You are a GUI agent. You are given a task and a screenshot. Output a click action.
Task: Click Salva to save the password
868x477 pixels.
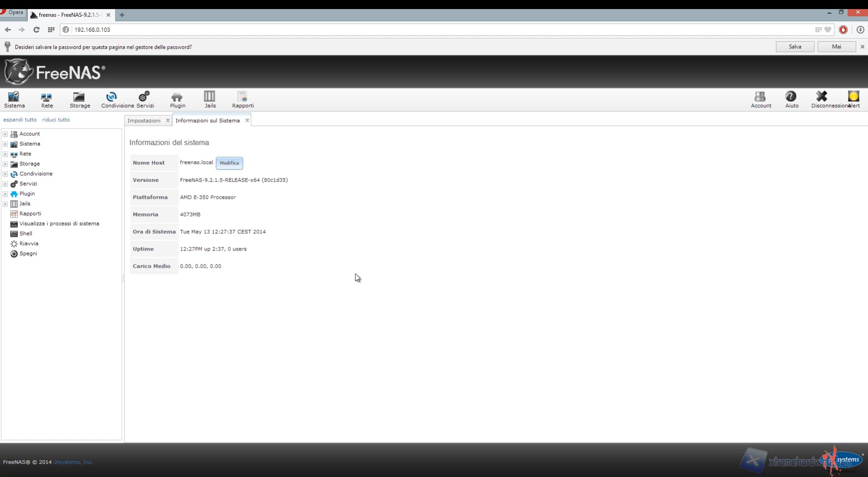pyautogui.click(x=795, y=47)
